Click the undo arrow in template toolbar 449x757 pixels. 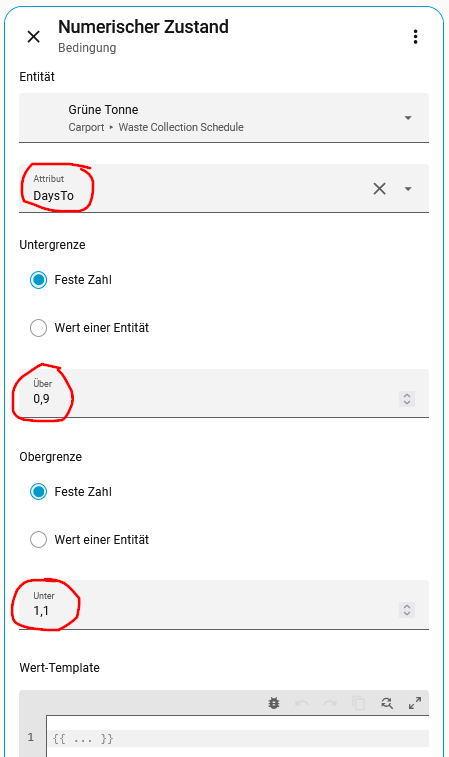click(x=302, y=703)
